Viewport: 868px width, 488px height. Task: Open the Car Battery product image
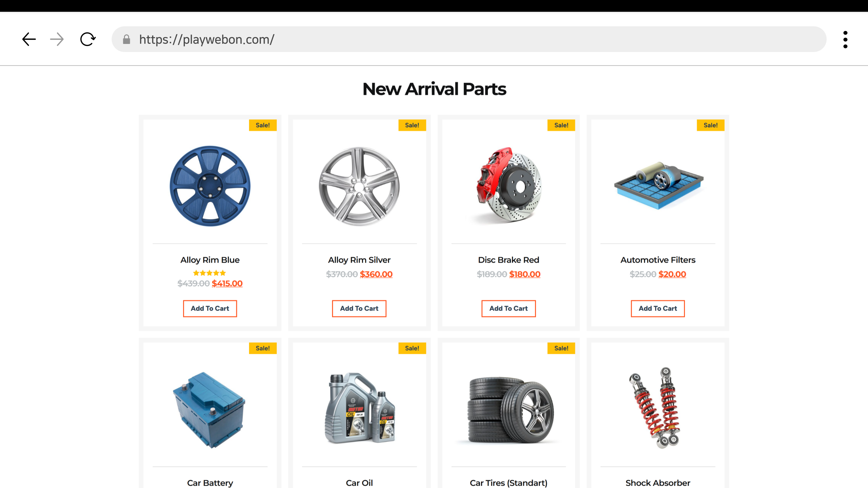click(x=210, y=409)
